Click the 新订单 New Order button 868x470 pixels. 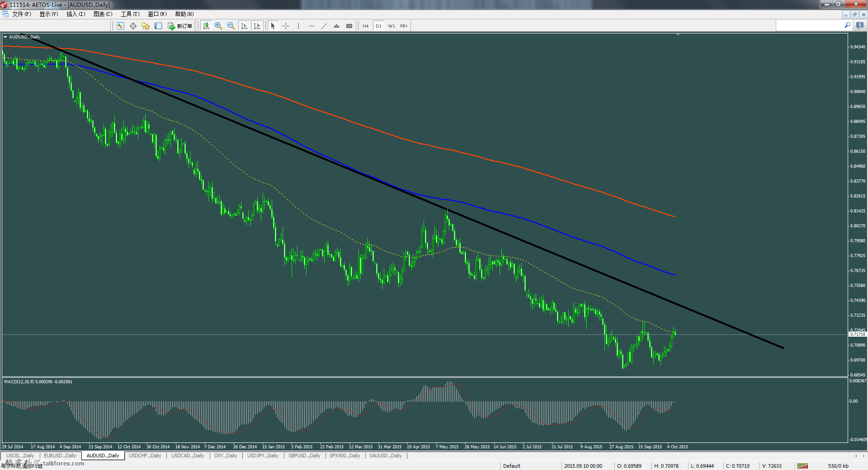[x=180, y=26]
